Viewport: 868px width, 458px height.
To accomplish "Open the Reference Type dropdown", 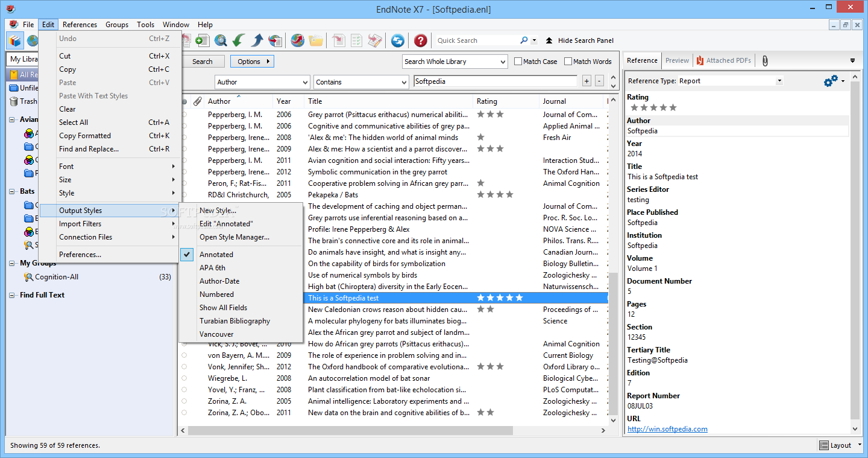I will pyautogui.click(x=779, y=81).
